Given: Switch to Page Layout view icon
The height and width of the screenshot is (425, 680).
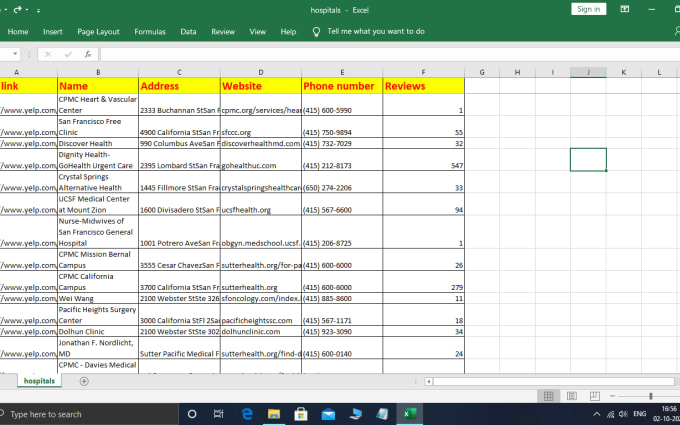Looking at the screenshot, I should (x=572, y=396).
